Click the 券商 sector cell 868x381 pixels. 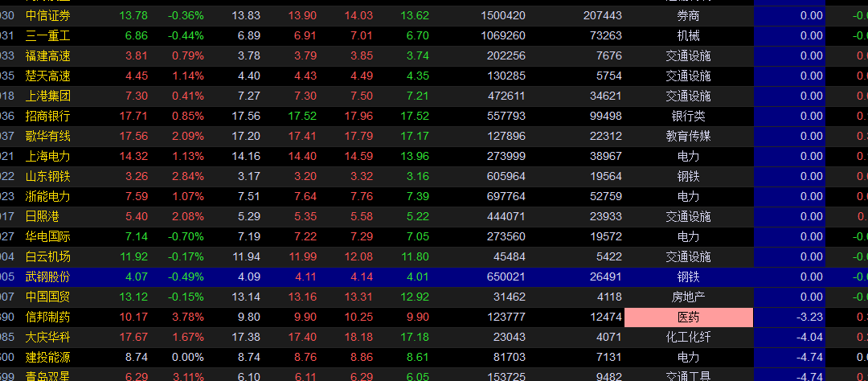688,15
